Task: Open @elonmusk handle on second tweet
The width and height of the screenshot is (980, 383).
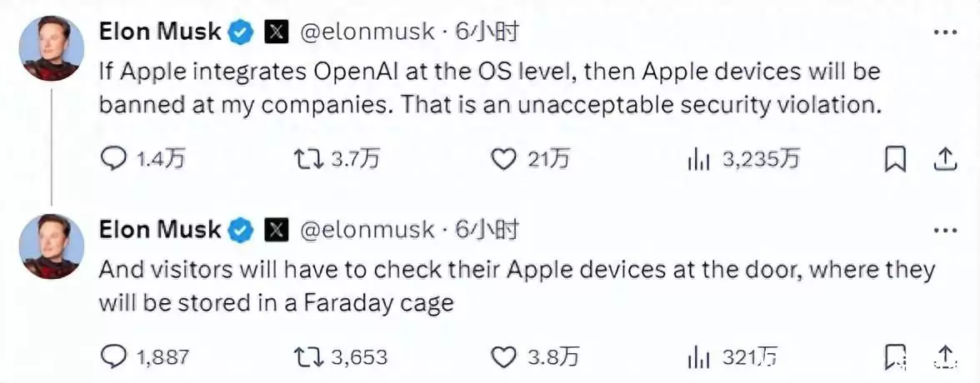Action: click(367, 230)
